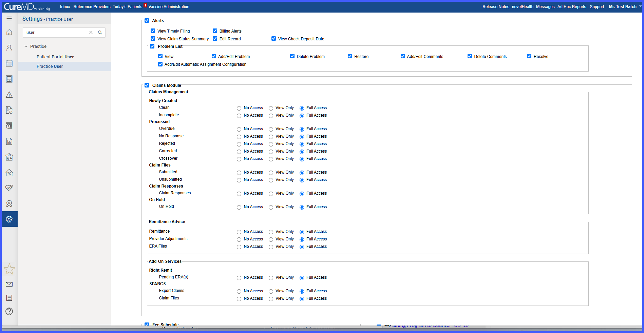Open the Mr. Test Batch user dropdown
The image size is (644, 333).
pos(625,7)
